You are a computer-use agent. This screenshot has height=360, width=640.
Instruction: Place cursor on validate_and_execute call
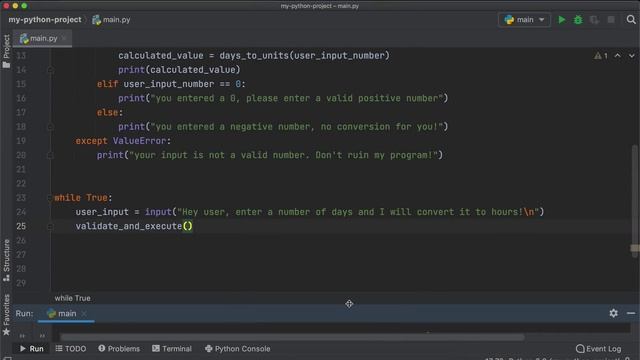pos(129,226)
